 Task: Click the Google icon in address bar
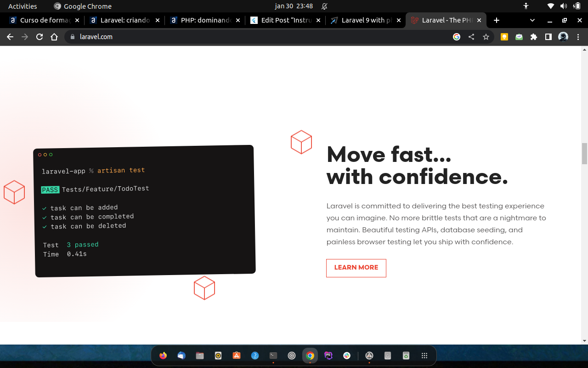457,37
